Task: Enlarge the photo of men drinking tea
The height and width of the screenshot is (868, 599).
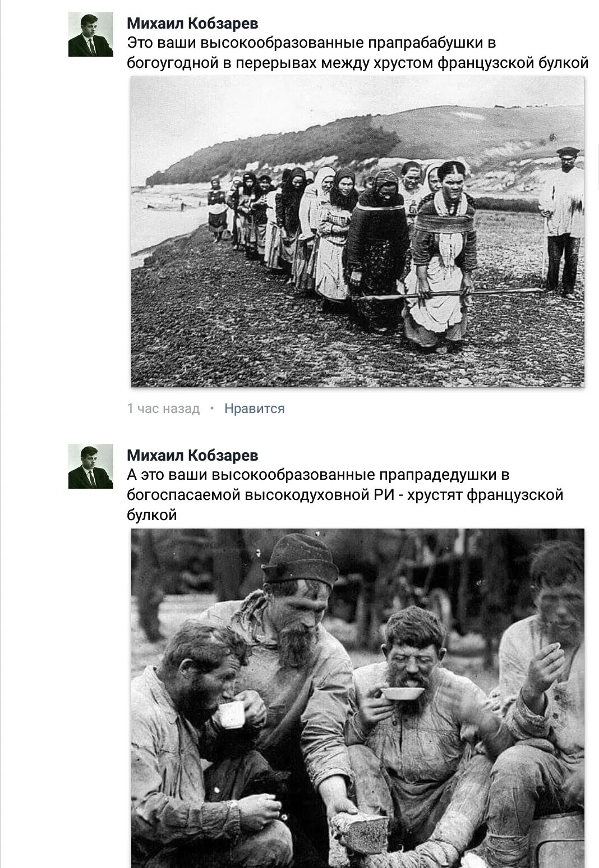Action: tap(358, 698)
